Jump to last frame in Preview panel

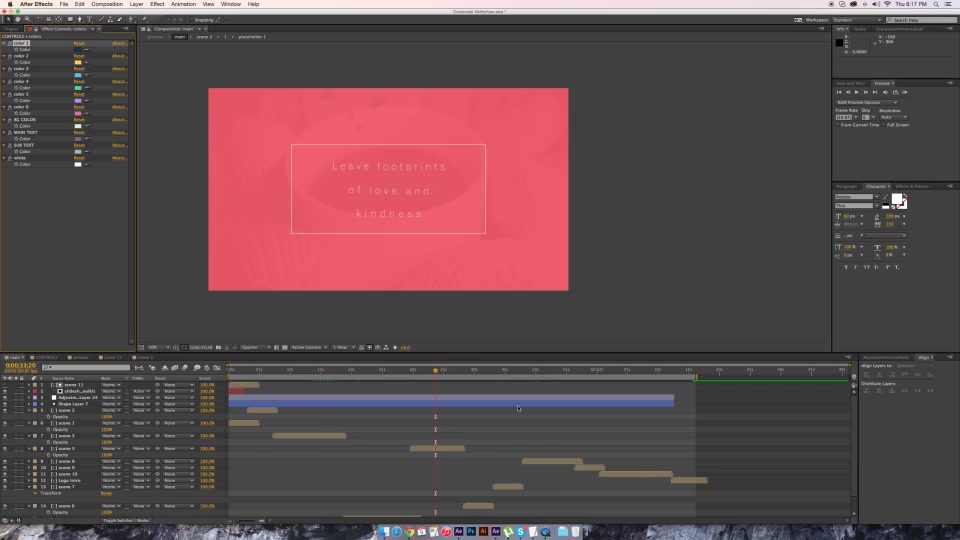coord(875,92)
